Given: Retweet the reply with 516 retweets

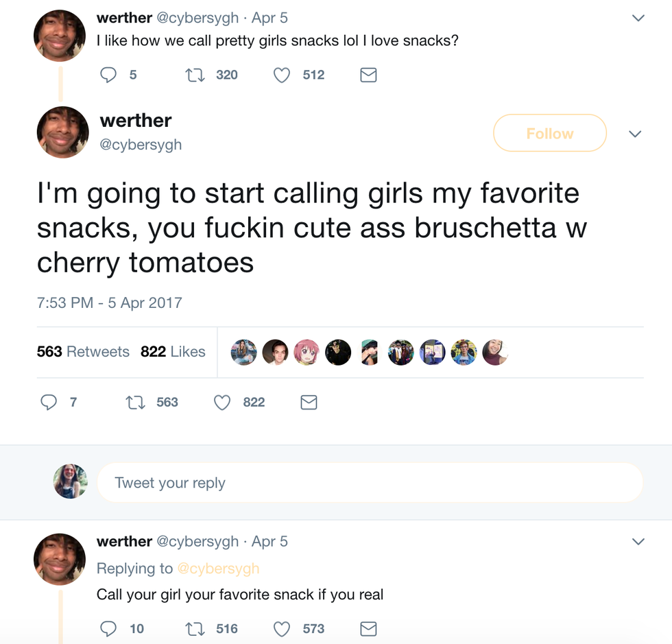Looking at the screenshot, I should [x=195, y=628].
